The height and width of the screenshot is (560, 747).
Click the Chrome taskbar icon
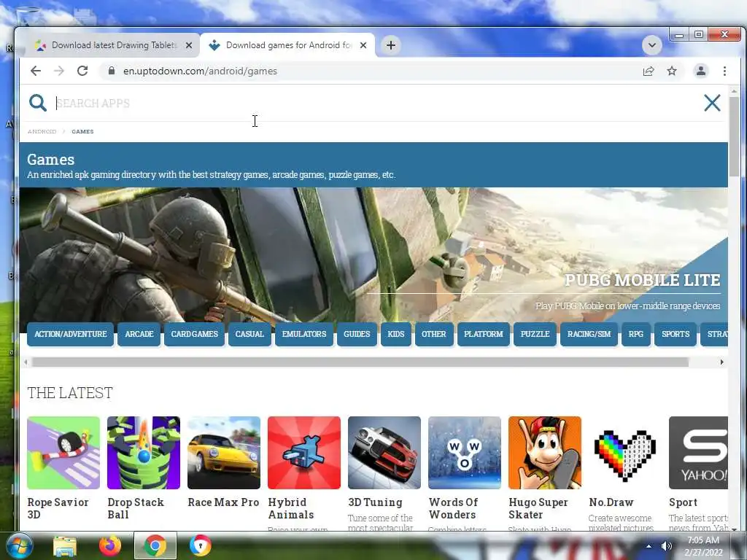pos(155,545)
